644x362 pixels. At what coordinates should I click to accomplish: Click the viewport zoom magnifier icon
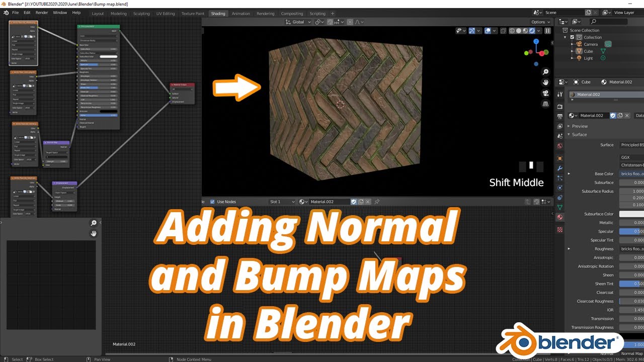(x=545, y=72)
